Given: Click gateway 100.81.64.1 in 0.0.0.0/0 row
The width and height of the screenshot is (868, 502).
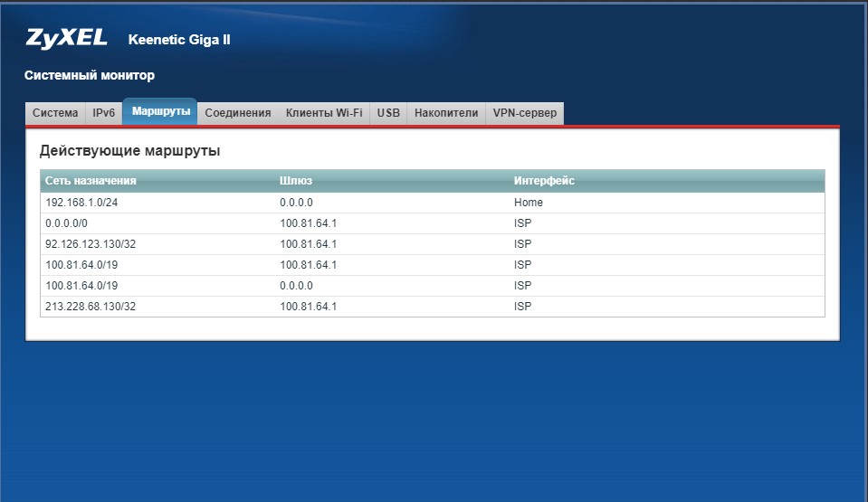Looking at the screenshot, I should (x=308, y=223).
